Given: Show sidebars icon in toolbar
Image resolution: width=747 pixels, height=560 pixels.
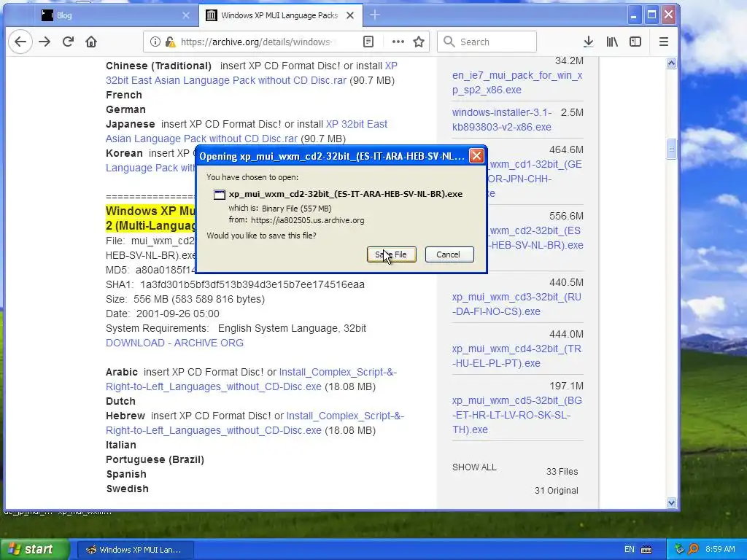Looking at the screenshot, I should 635,42.
